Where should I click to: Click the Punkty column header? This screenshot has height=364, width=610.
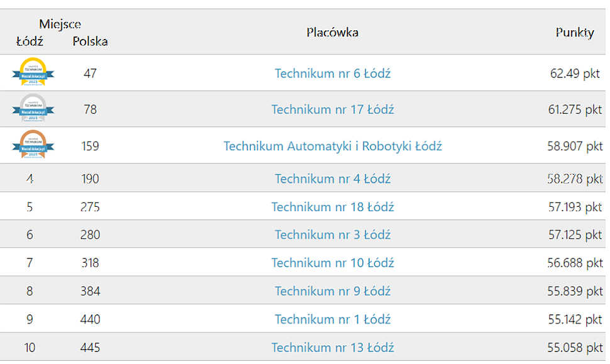(x=574, y=33)
